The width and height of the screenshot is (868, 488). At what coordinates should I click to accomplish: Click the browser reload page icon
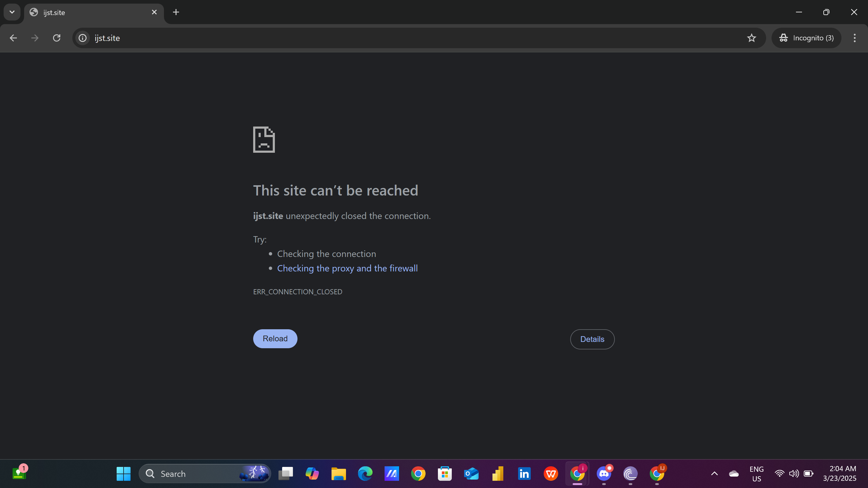point(57,38)
